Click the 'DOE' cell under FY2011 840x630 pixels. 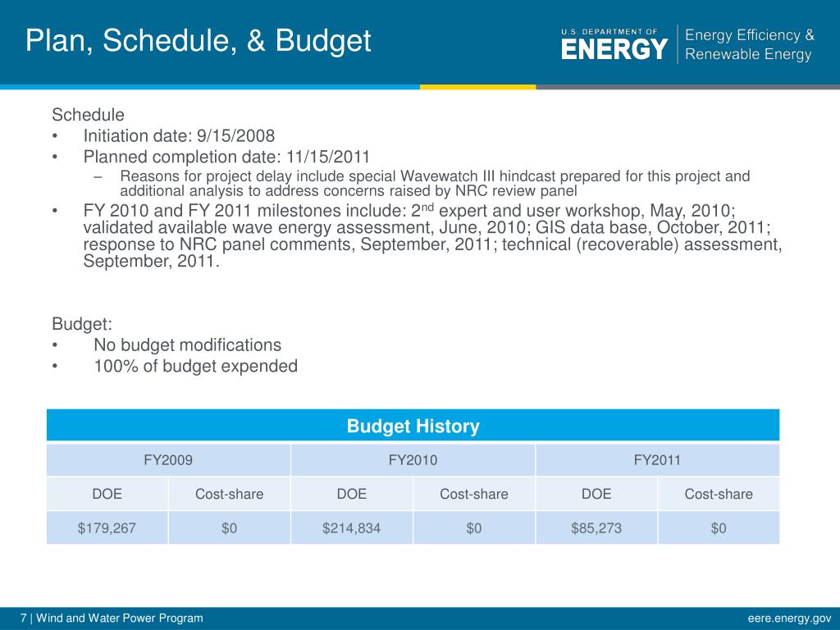click(596, 494)
